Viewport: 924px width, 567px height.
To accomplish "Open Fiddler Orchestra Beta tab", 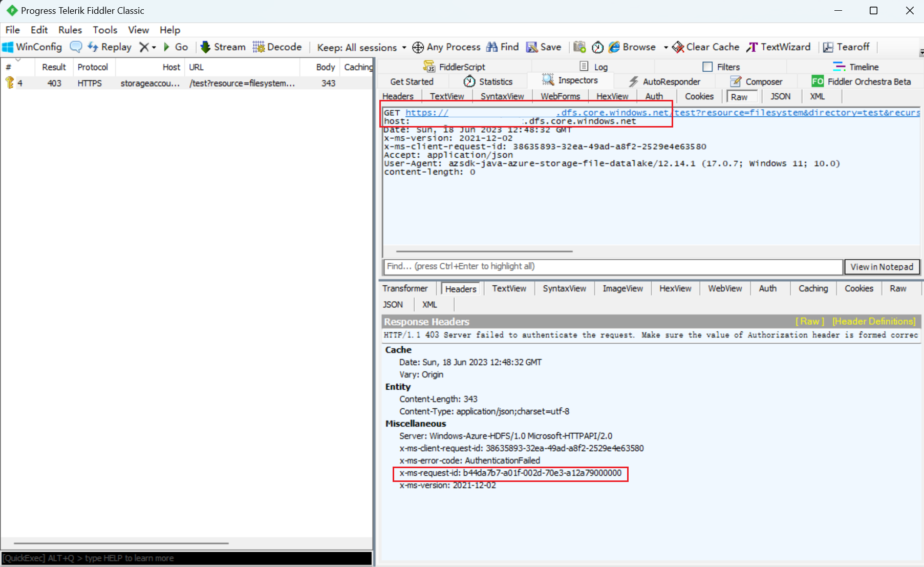I will click(x=862, y=81).
